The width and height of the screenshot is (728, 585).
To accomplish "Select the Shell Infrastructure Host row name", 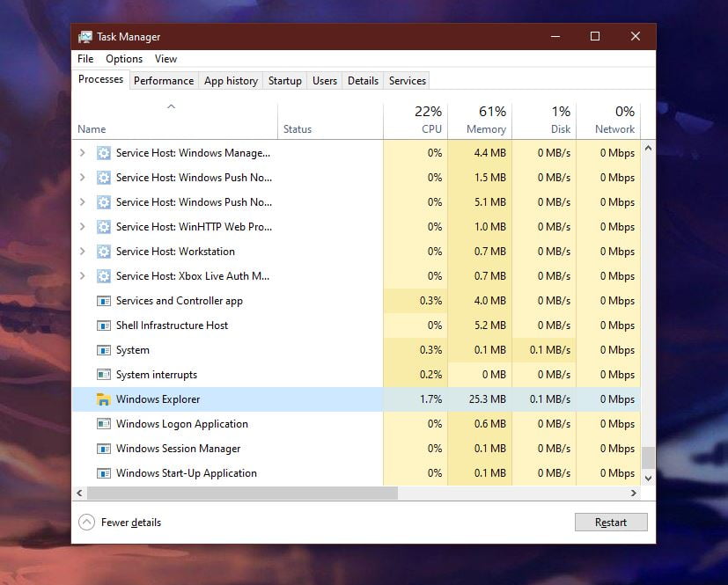I will (172, 325).
